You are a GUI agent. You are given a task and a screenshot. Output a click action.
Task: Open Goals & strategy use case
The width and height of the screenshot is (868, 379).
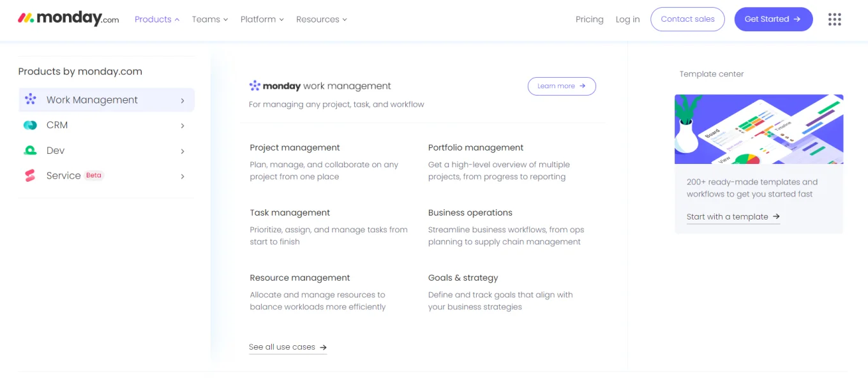click(463, 278)
